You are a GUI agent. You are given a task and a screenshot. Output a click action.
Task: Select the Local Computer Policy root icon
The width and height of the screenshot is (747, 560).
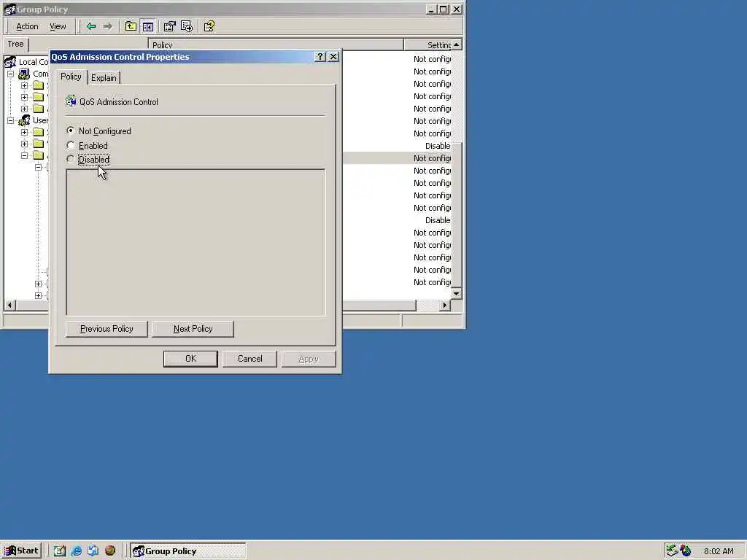[10, 62]
